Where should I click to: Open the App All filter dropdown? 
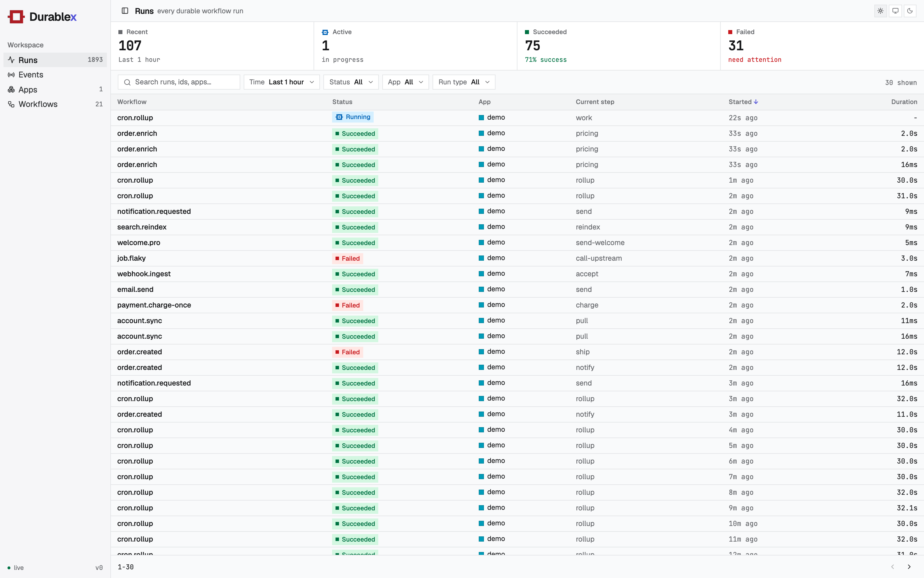click(x=405, y=82)
